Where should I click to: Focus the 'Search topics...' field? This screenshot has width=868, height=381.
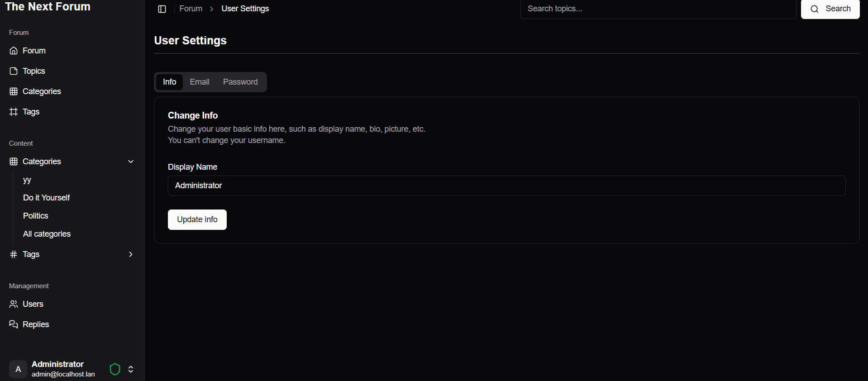coord(658,9)
